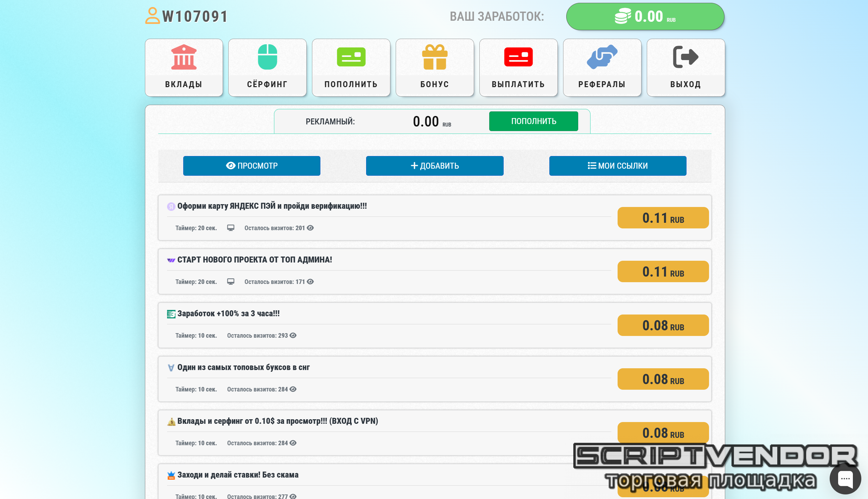Switch to the ПРОСМОТР tab
868x499 pixels.
[251, 166]
